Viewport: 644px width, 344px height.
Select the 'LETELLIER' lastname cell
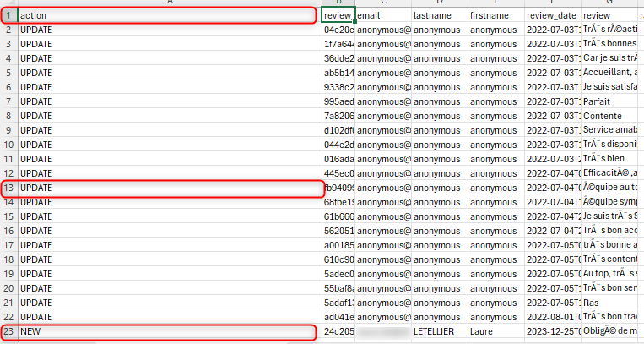coord(438,332)
